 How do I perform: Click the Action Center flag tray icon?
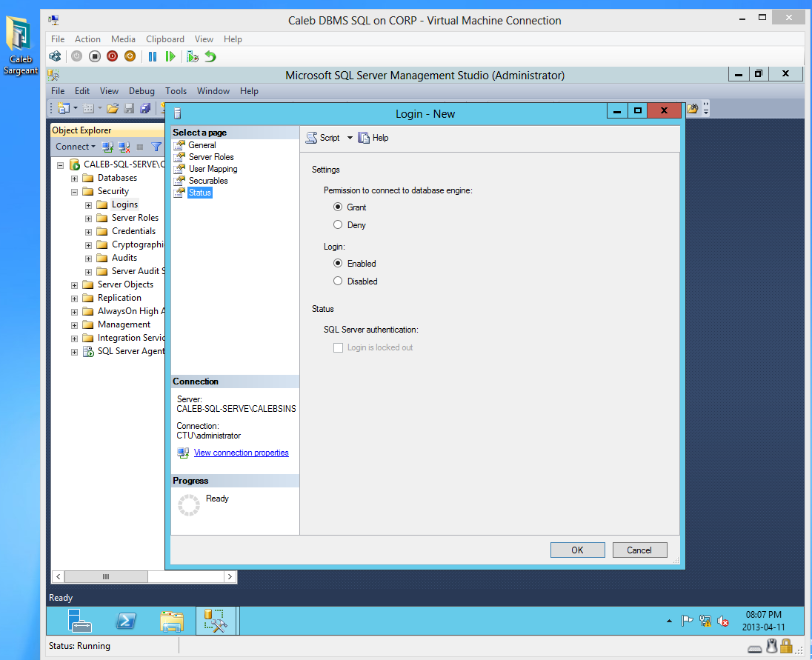point(687,621)
